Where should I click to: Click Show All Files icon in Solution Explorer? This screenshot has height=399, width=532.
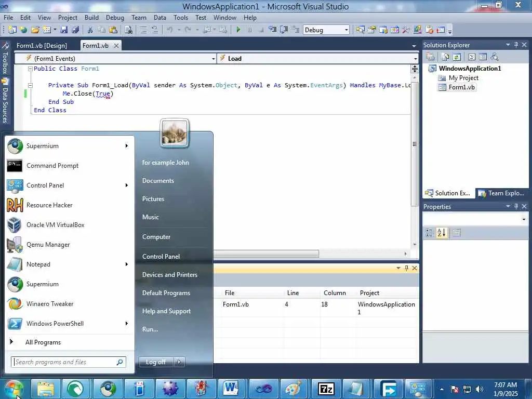445,57
